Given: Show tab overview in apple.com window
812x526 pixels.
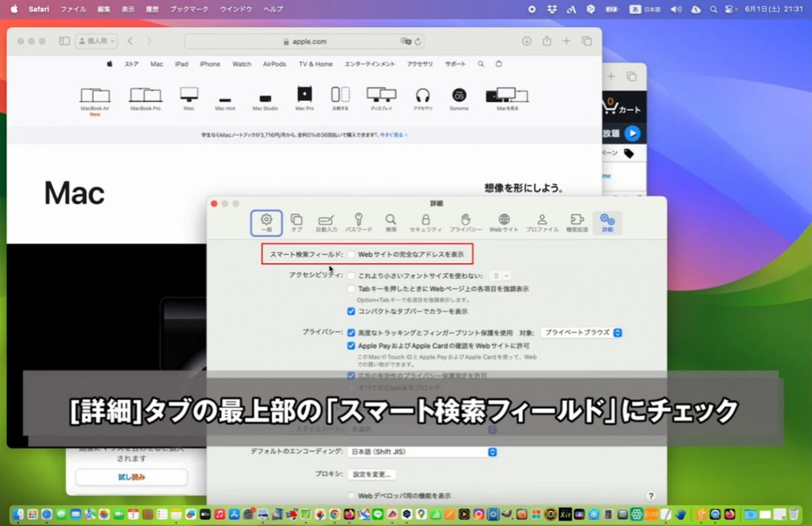Looking at the screenshot, I should 587,41.
